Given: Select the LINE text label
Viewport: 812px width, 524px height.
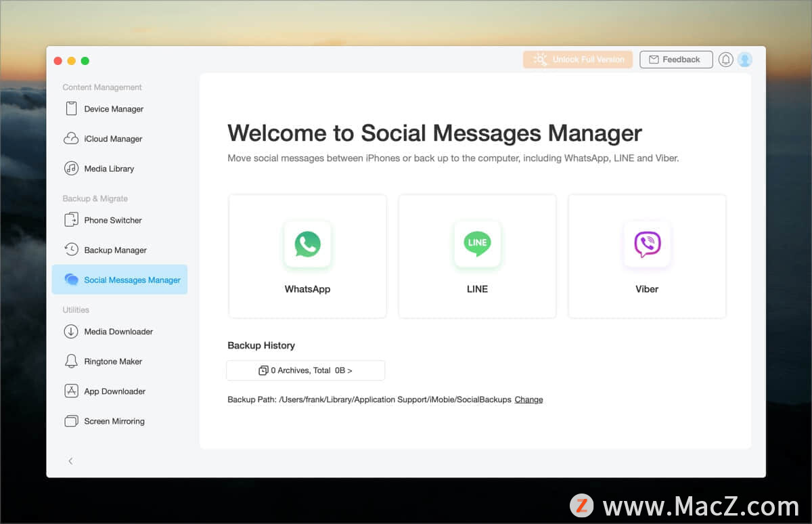Looking at the screenshot, I should [x=477, y=289].
